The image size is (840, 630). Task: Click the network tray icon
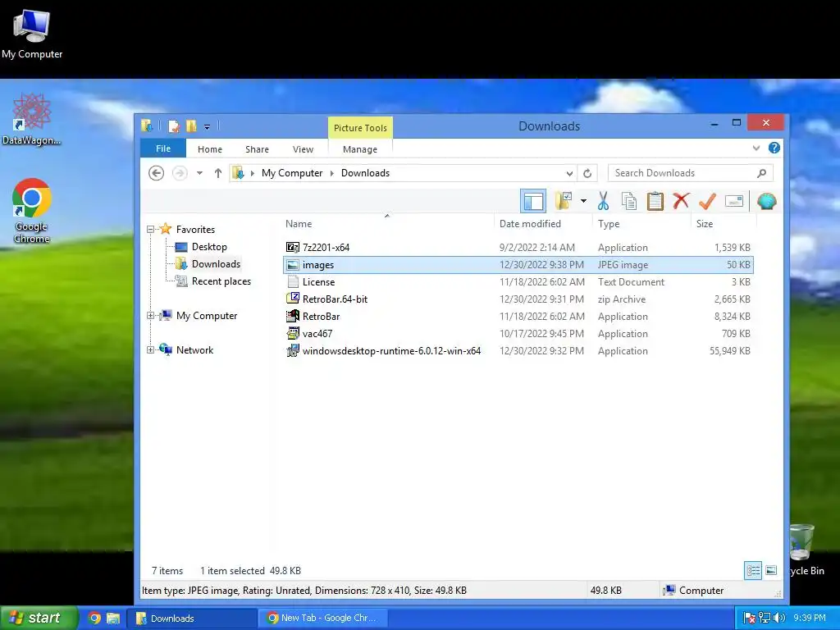coord(765,619)
